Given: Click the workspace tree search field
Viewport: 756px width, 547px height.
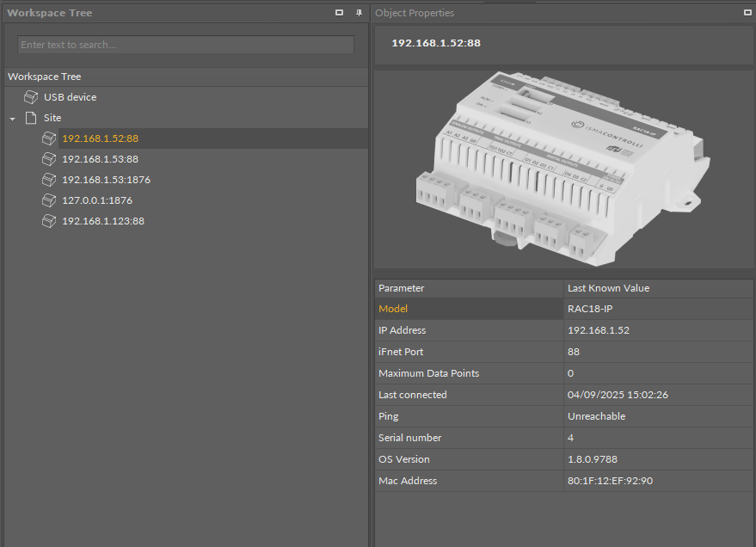Looking at the screenshot, I should [185, 45].
